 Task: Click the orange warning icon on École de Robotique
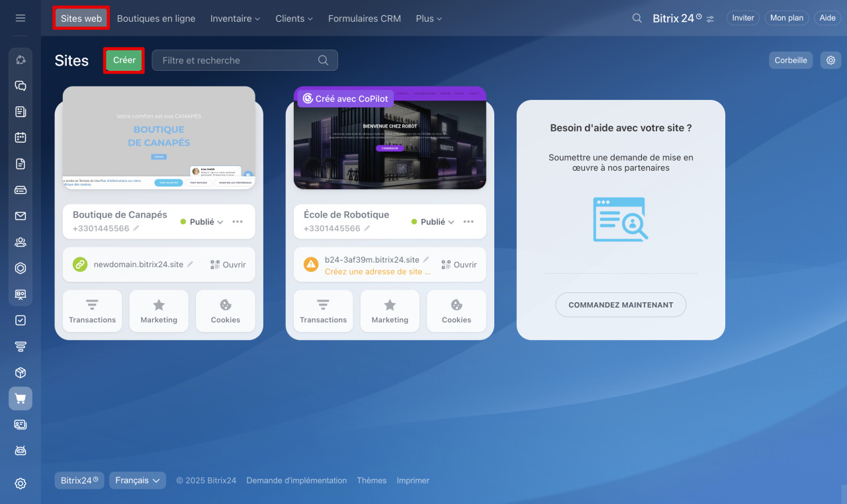click(x=311, y=265)
